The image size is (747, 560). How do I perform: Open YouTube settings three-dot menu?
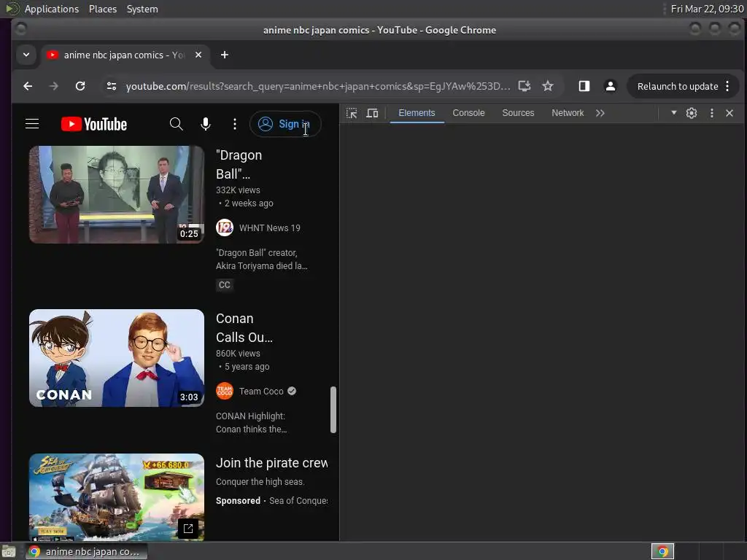click(234, 124)
